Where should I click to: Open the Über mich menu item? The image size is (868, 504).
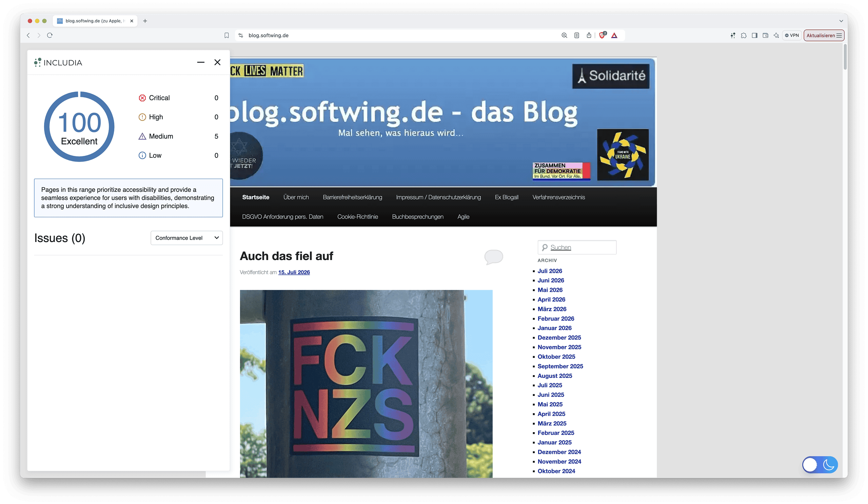(x=296, y=197)
